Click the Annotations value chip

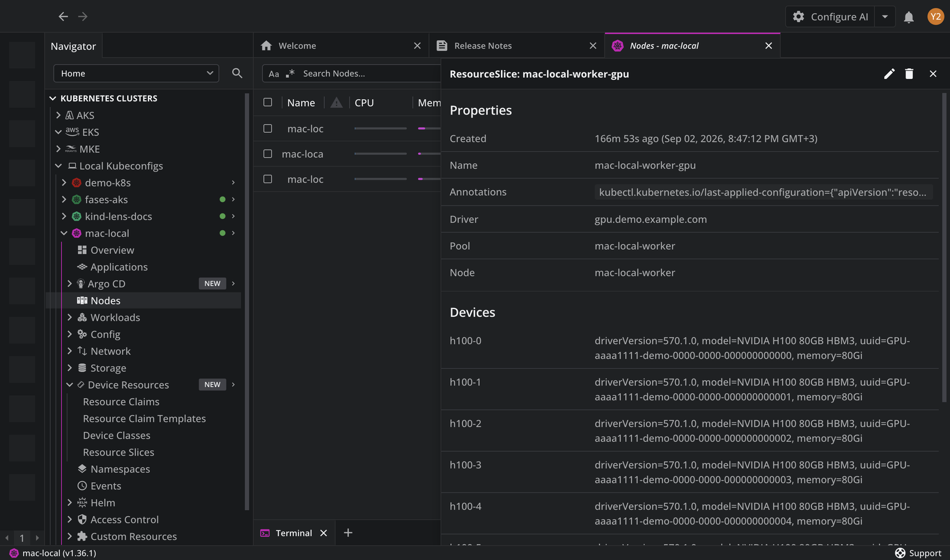coord(763,192)
